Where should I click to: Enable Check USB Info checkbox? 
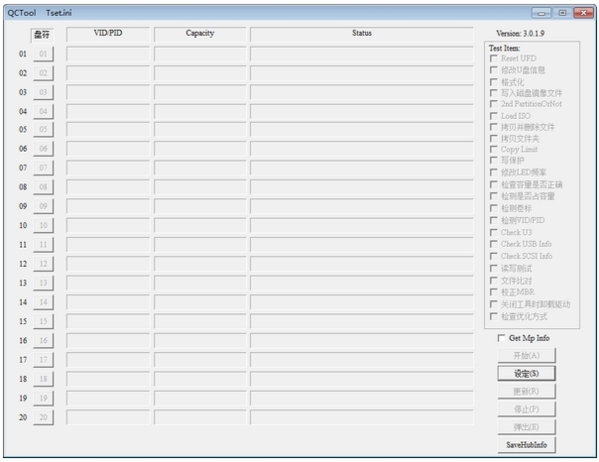(494, 244)
